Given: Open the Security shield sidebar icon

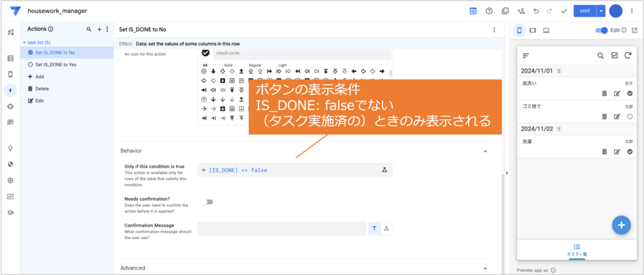Looking at the screenshot, I should (10, 164).
